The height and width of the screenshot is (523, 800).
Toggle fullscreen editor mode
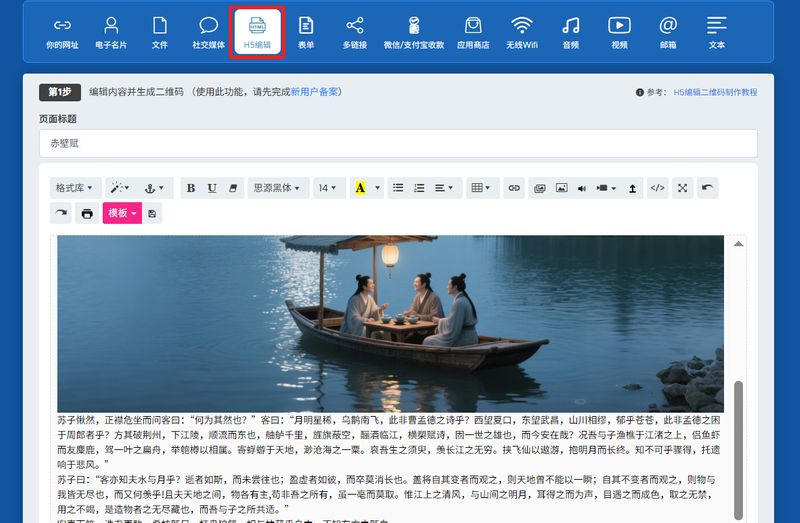point(683,188)
